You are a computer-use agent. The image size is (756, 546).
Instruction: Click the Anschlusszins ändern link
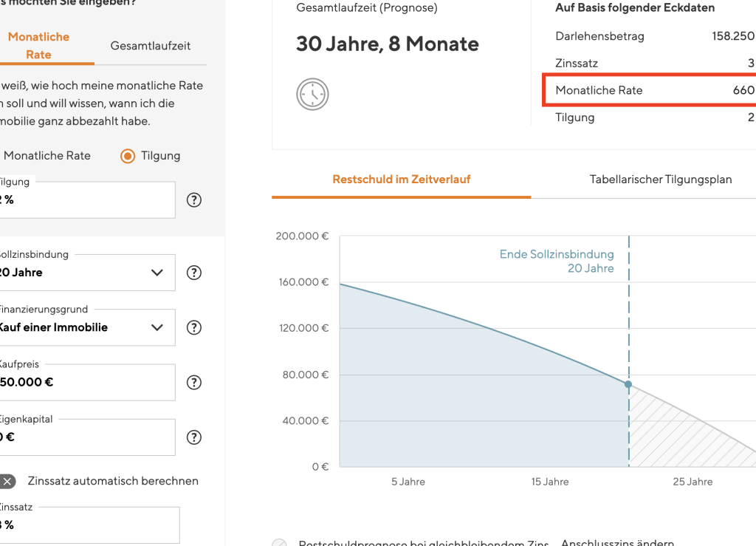pyautogui.click(x=617, y=542)
